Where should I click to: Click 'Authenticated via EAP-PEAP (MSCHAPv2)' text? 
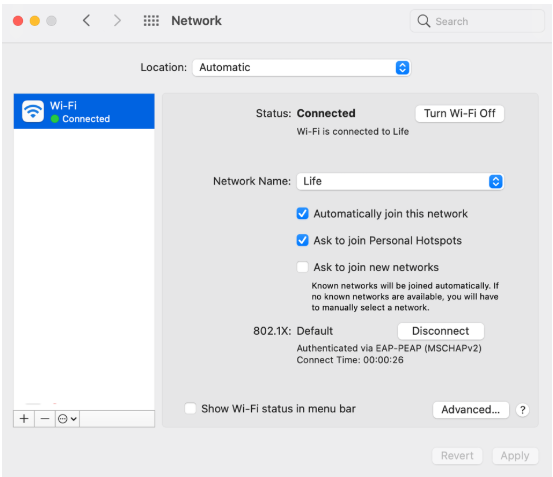click(x=389, y=348)
